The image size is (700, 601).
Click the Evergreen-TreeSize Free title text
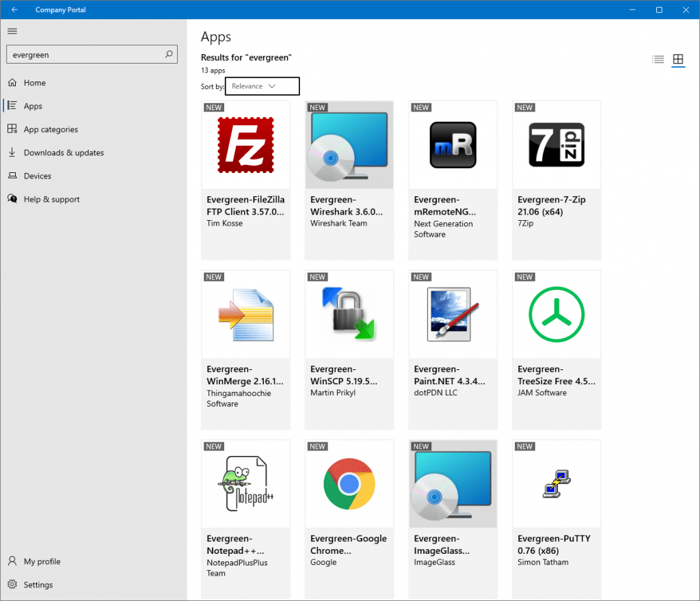coord(556,375)
